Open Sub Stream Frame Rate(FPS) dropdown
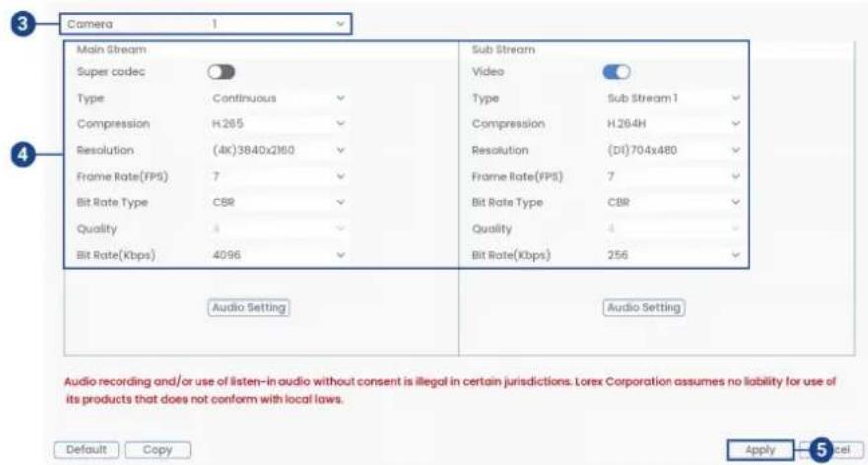The width and height of the screenshot is (868, 465). [x=673, y=176]
